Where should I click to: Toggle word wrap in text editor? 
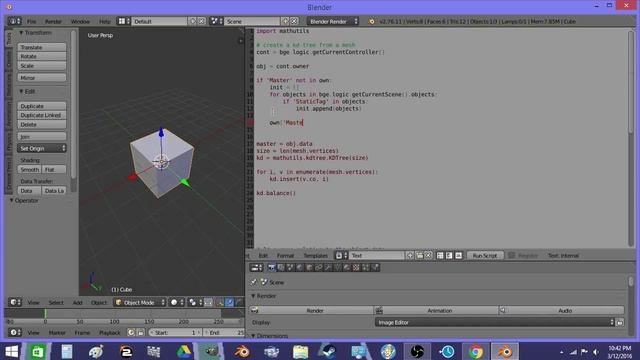pos(449,256)
